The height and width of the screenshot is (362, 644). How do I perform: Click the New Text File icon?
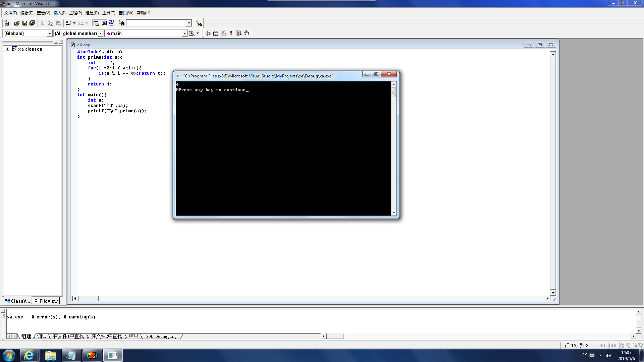point(6,23)
